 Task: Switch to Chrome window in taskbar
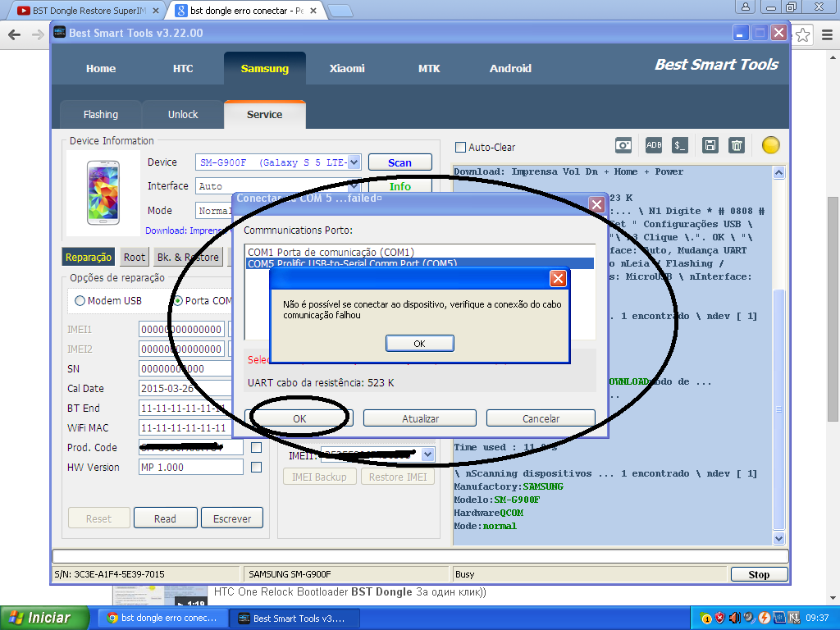[162, 618]
